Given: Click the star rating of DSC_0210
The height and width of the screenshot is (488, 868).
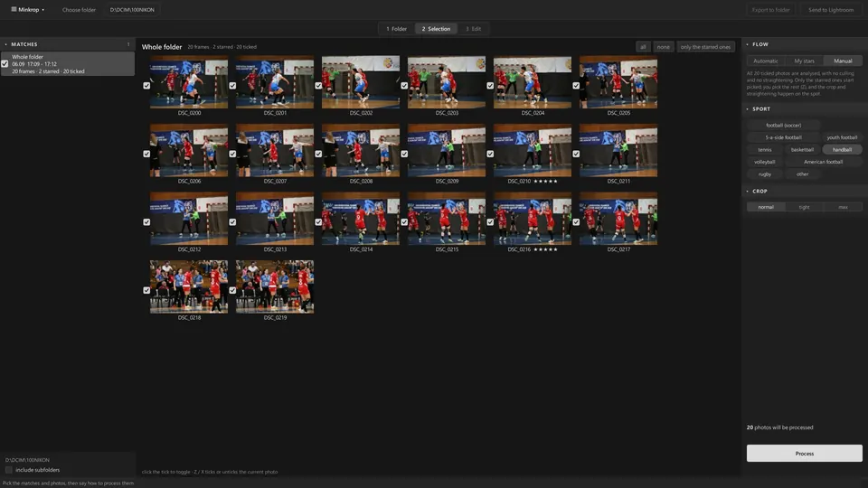Looking at the screenshot, I should [545, 182].
